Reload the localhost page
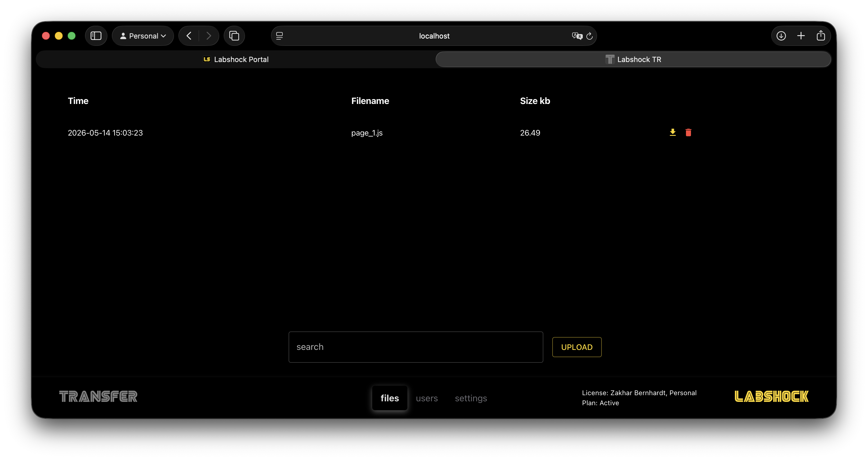The width and height of the screenshot is (868, 460). tap(589, 36)
